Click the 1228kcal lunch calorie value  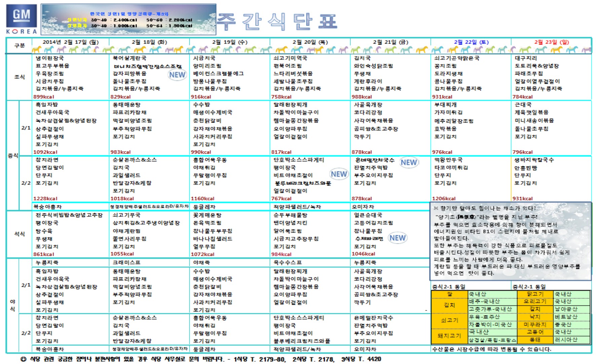click(45, 199)
